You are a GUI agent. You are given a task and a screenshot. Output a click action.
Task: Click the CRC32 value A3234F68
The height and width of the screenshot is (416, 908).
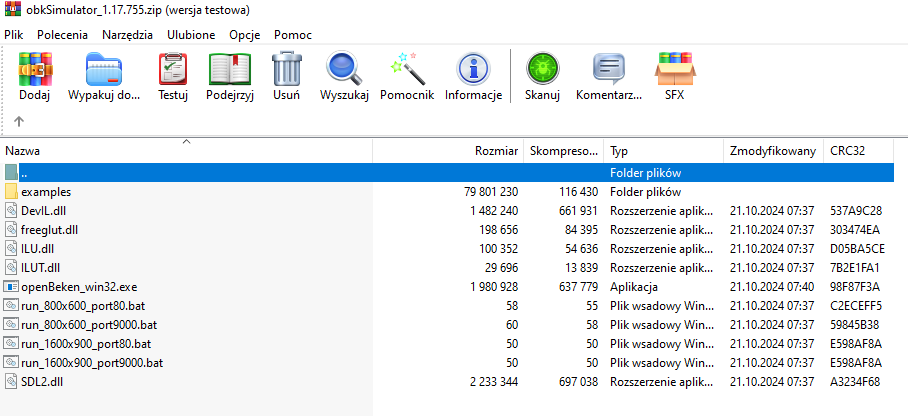coord(855,382)
